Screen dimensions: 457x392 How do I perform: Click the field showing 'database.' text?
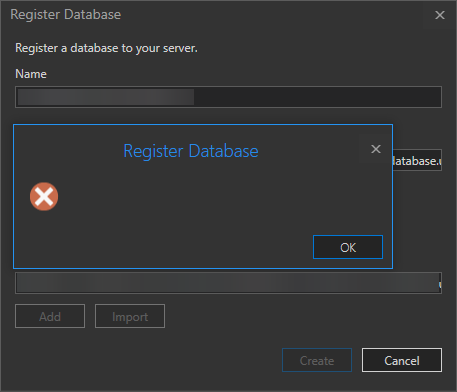tap(417, 160)
